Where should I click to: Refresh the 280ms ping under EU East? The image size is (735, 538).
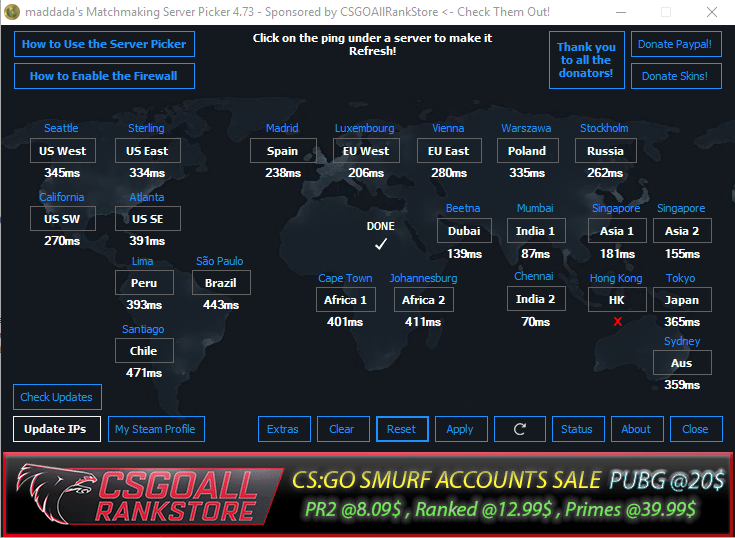pyautogui.click(x=449, y=173)
